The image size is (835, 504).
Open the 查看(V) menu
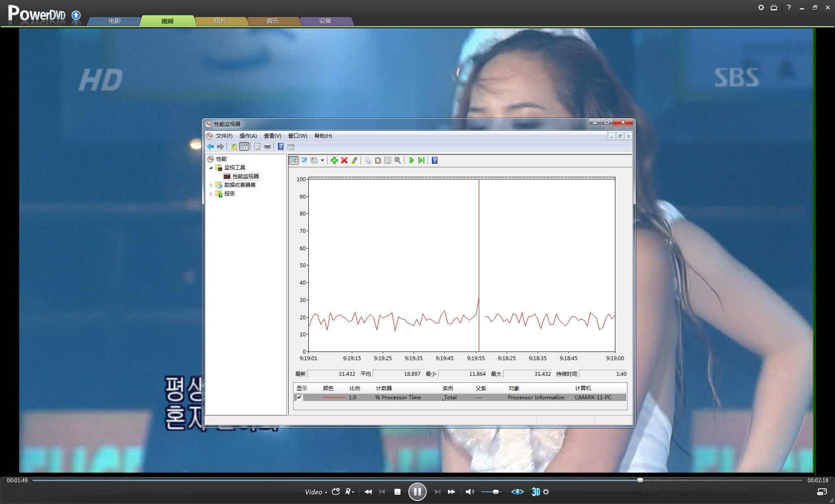point(272,136)
